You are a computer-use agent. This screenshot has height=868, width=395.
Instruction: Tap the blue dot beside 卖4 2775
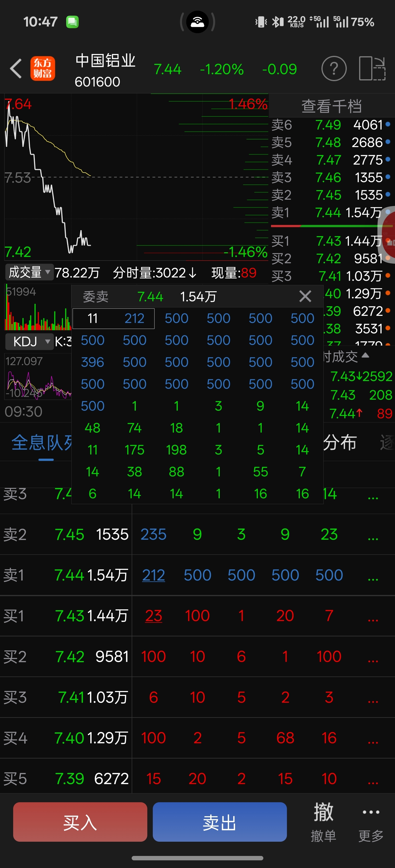tap(388, 160)
